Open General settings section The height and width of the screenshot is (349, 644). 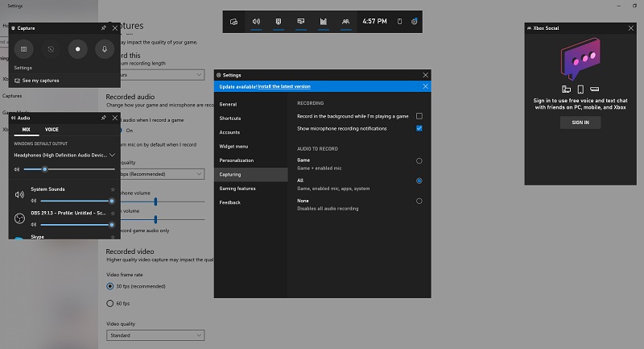coord(251,105)
